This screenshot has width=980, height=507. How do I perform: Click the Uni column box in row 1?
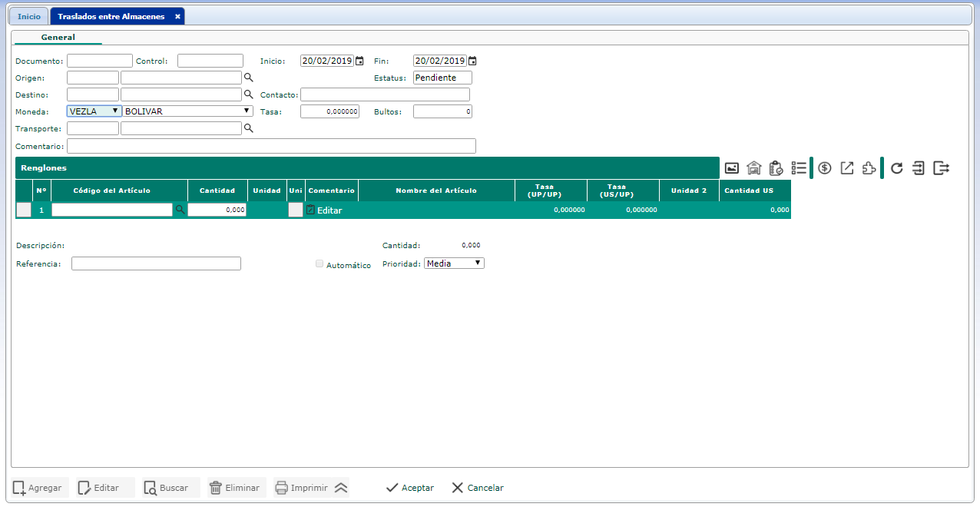[296, 210]
